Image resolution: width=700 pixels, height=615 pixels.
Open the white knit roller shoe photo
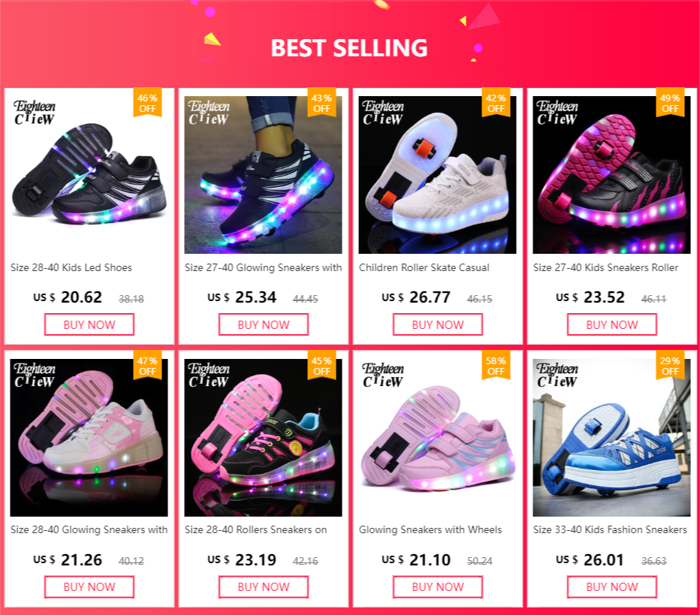(437, 175)
